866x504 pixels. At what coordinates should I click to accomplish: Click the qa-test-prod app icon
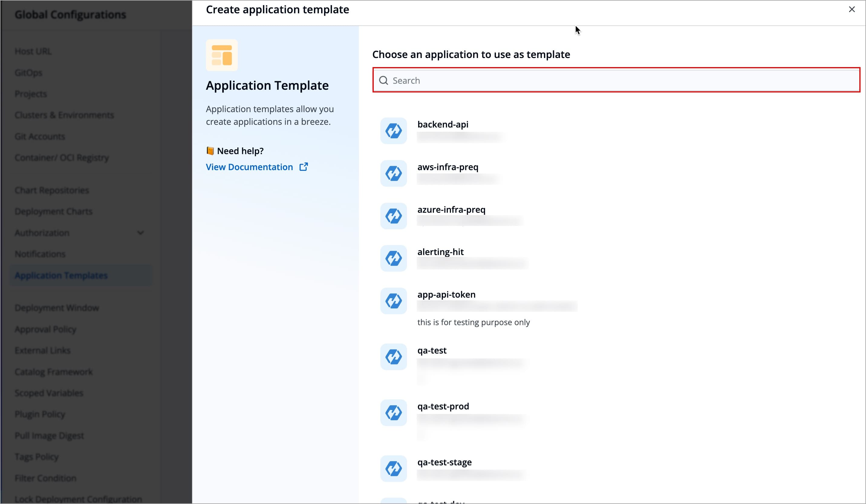[393, 413]
